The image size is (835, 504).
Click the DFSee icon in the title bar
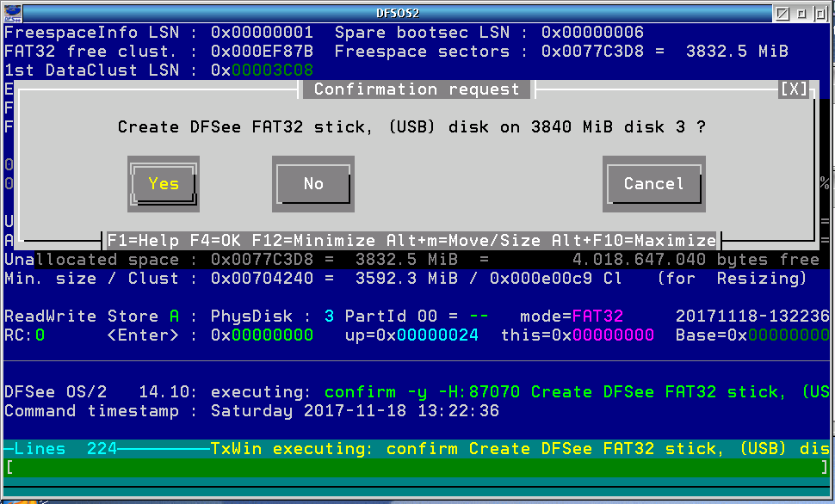(13, 13)
